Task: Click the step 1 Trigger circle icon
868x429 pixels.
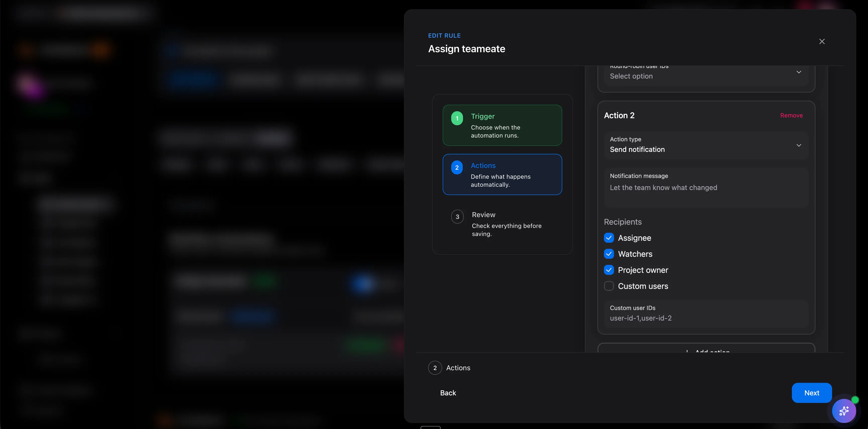Action: click(x=457, y=118)
